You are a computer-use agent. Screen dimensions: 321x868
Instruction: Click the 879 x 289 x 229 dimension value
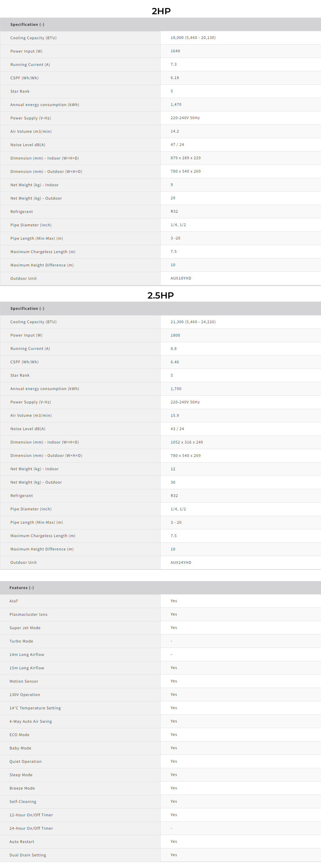click(x=185, y=158)
